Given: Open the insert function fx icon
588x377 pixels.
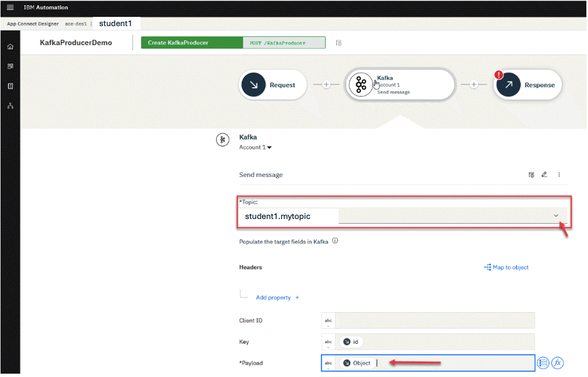Looking at the screenshot, I should point(557,363).
